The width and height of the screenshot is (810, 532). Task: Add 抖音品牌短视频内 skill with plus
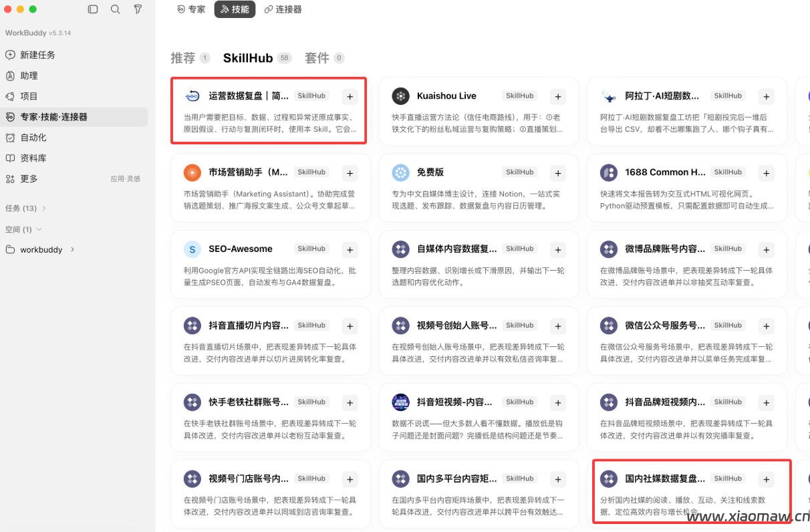767,403
